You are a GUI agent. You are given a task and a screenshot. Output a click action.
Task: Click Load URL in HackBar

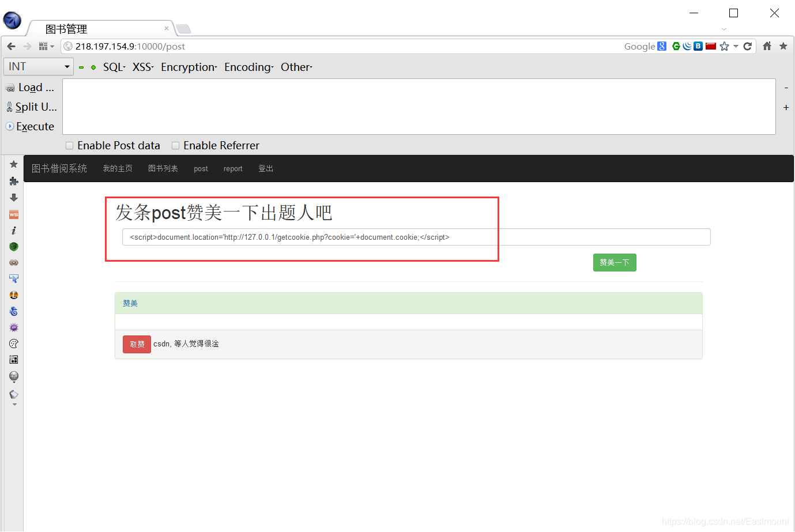click(x=30, y=88)
